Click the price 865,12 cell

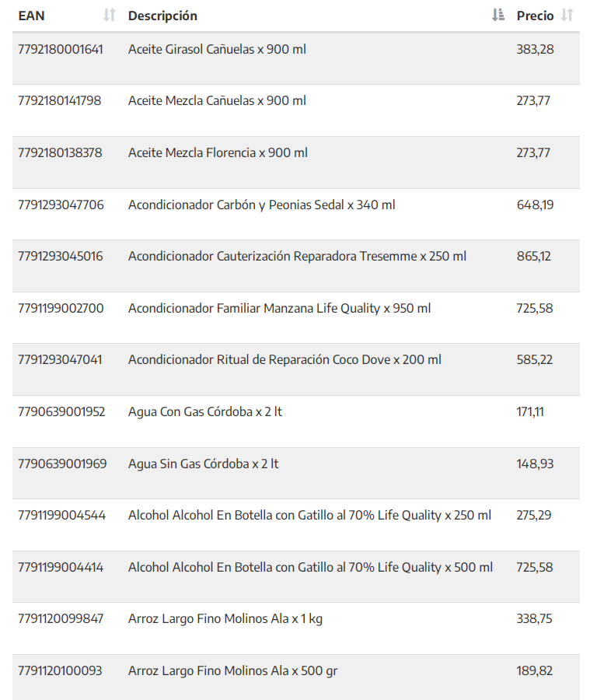[x=534, y=257]
